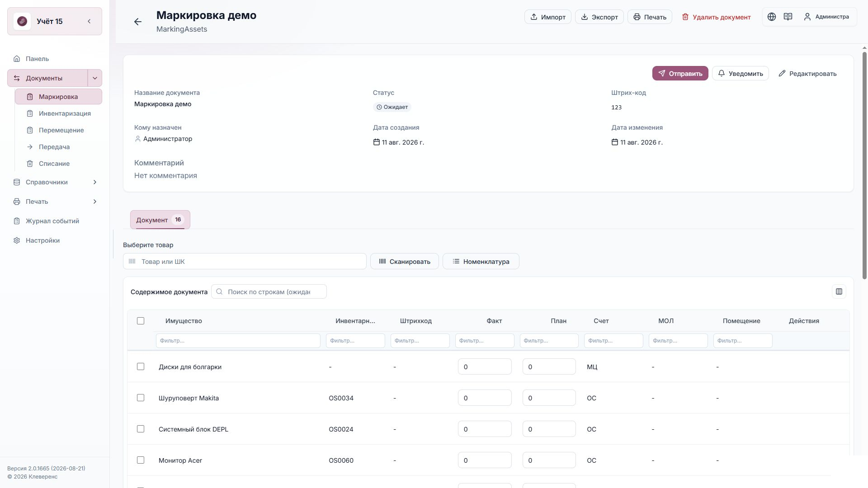Click Редактировать to edit the document

pos(807,73)
